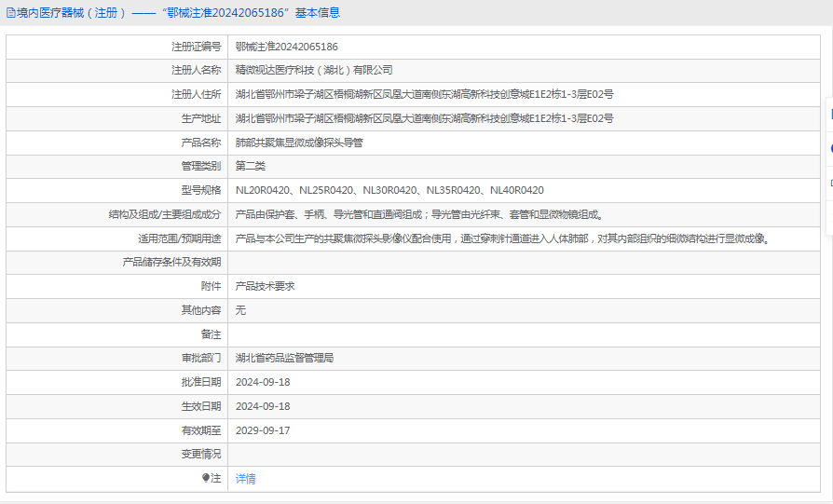Select the 产品技术要求 attachment text

pos(266,286)
